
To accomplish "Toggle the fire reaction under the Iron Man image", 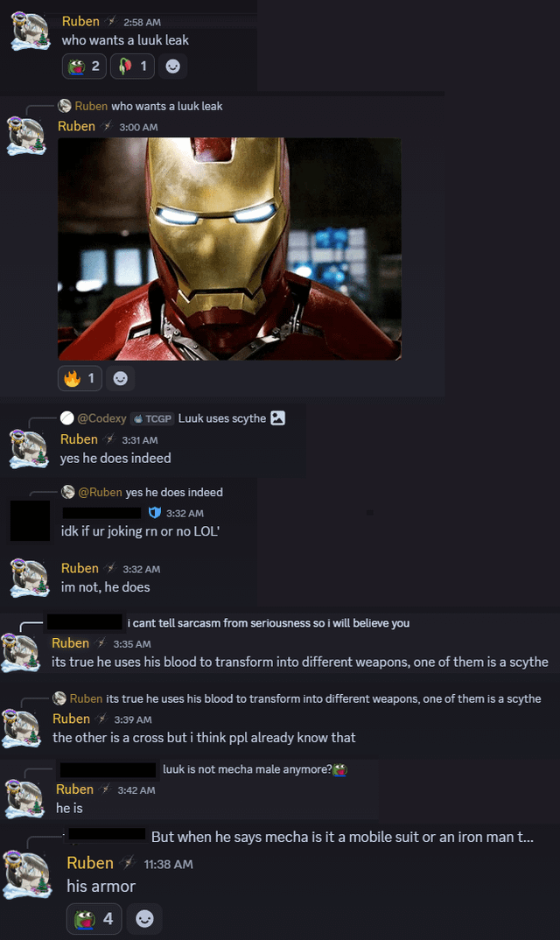I will click(80, 378).
